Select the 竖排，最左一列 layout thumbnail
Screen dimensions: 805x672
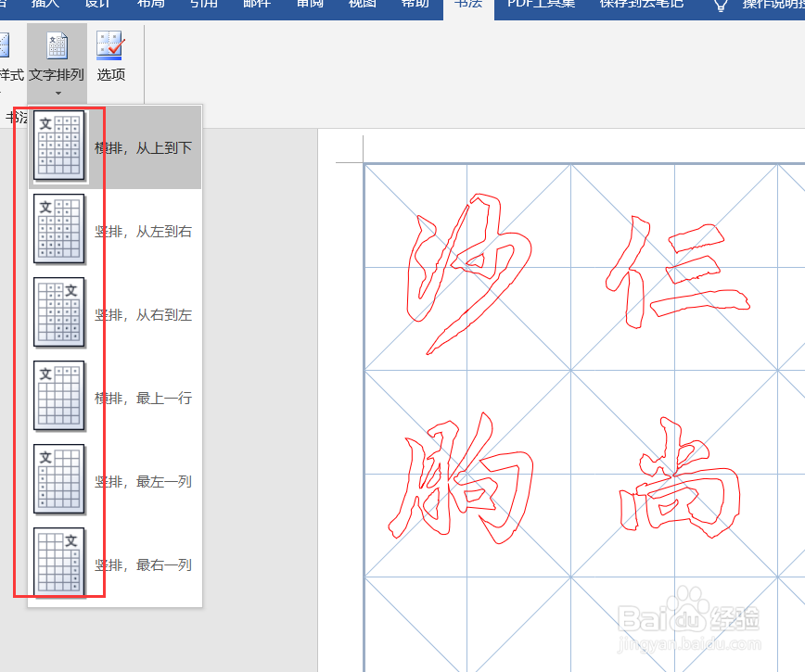coord(59,480)
